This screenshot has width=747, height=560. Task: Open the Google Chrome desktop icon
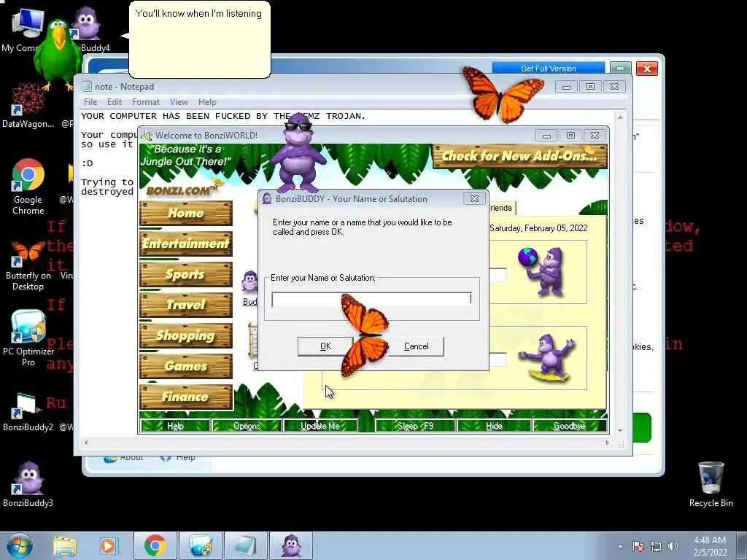click(28, 187)
